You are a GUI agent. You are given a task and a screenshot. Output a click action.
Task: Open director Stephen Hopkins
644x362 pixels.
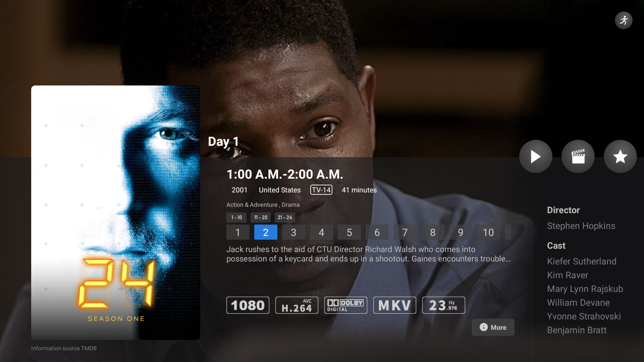click(x=581, y=226)
